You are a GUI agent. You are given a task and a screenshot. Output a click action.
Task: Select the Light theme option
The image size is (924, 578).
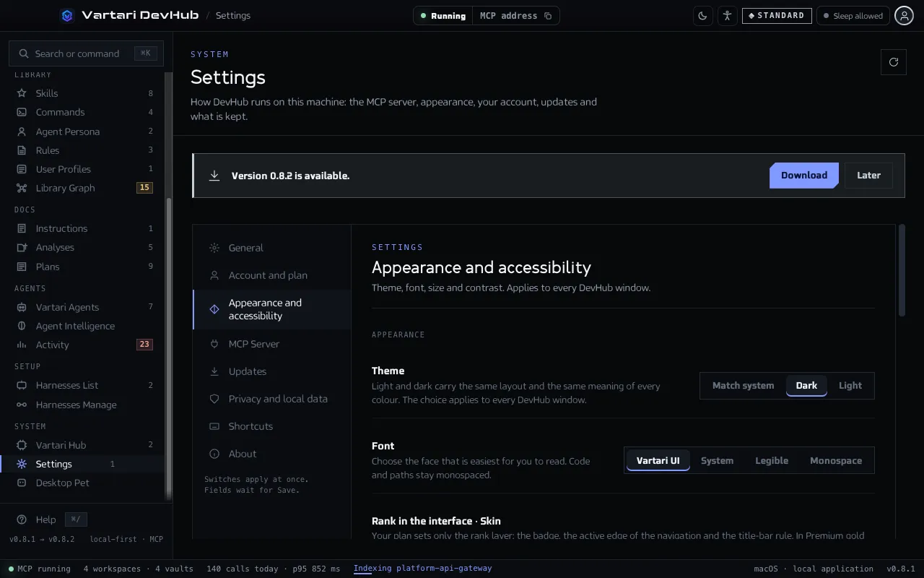tap(850, 386)
